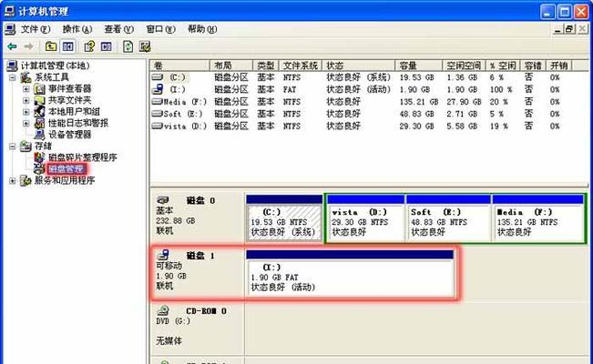
Task: Select 本地用户和组 in the tree
Action: coord(74,112)
